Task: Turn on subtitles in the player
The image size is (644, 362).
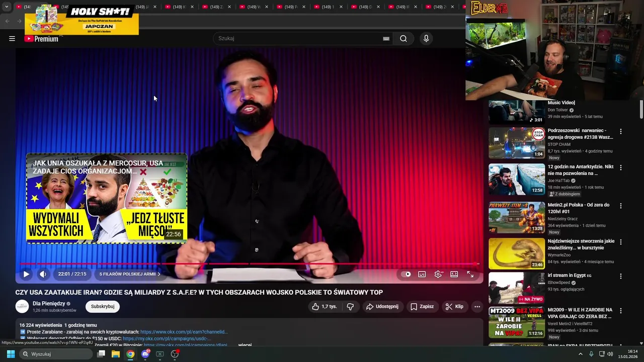Action: [x=422, y=274]
